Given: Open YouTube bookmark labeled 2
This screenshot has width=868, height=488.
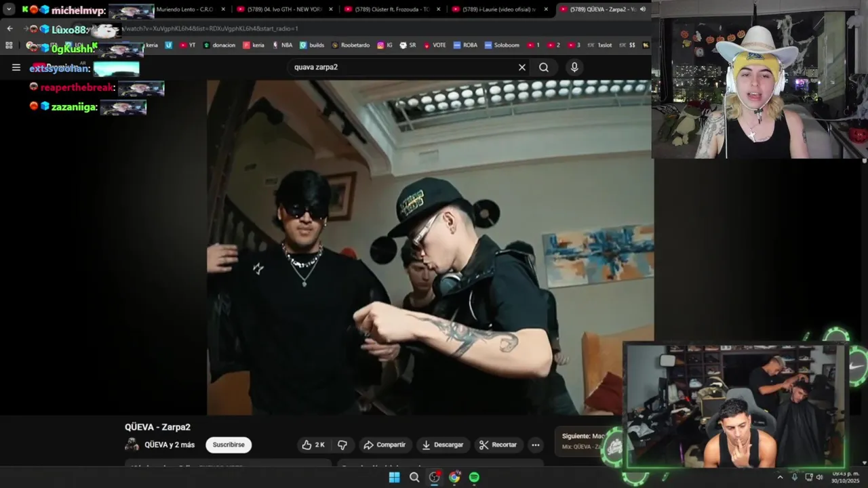Looking at the screenshot, I should pos(553,45).
